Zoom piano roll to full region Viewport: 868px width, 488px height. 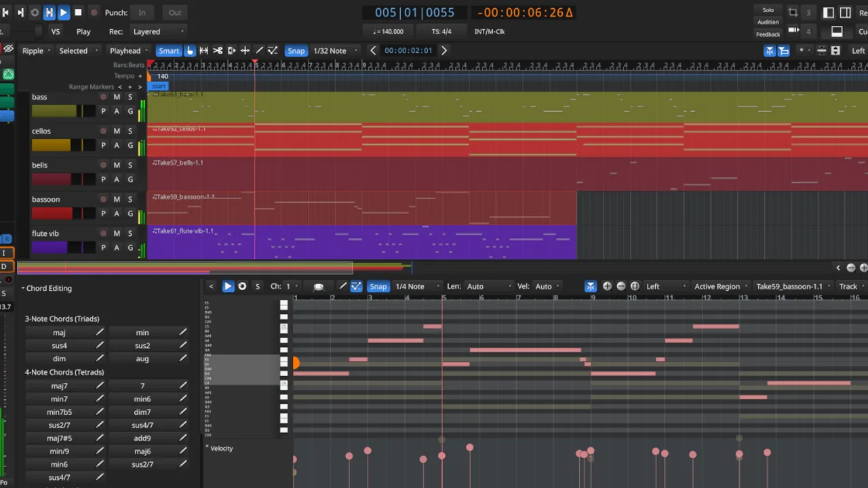[635, 286]
